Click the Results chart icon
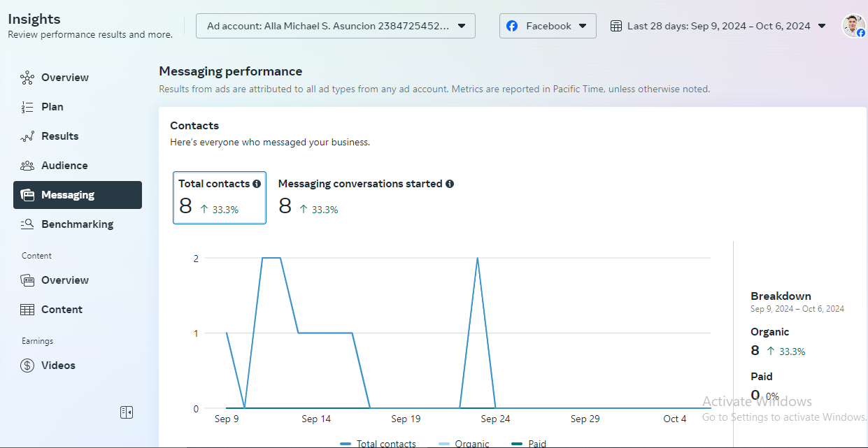This screenshot has height=448, width=868. [x=27, y=136]
